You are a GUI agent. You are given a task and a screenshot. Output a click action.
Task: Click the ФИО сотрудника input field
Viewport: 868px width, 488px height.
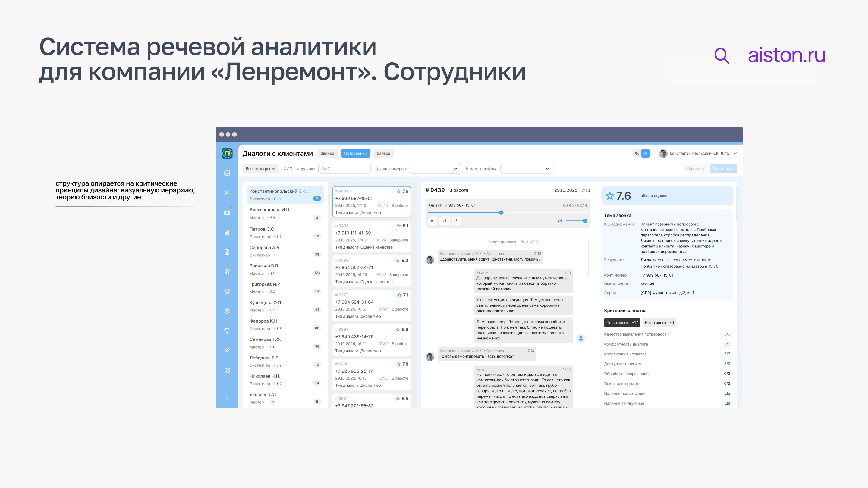click(344, 168)
